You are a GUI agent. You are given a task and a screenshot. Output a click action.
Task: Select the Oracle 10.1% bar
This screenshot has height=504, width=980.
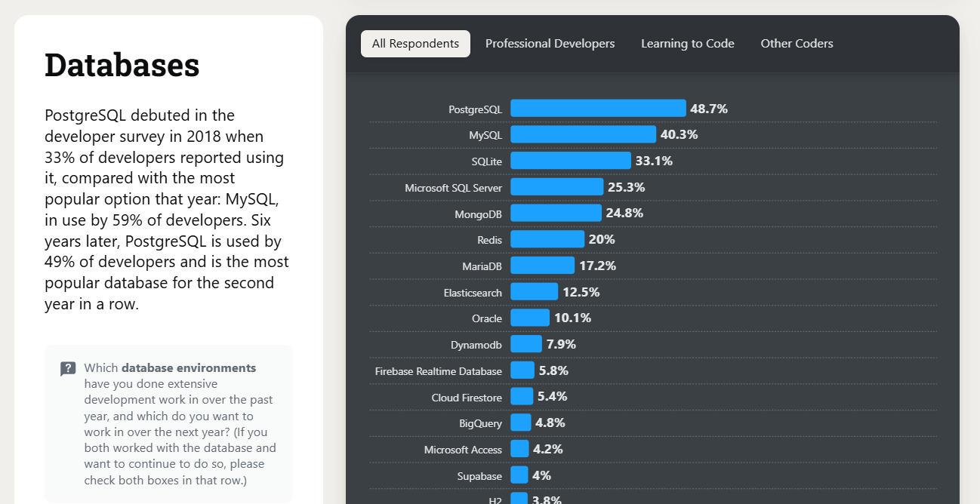(x=529, y=318)
